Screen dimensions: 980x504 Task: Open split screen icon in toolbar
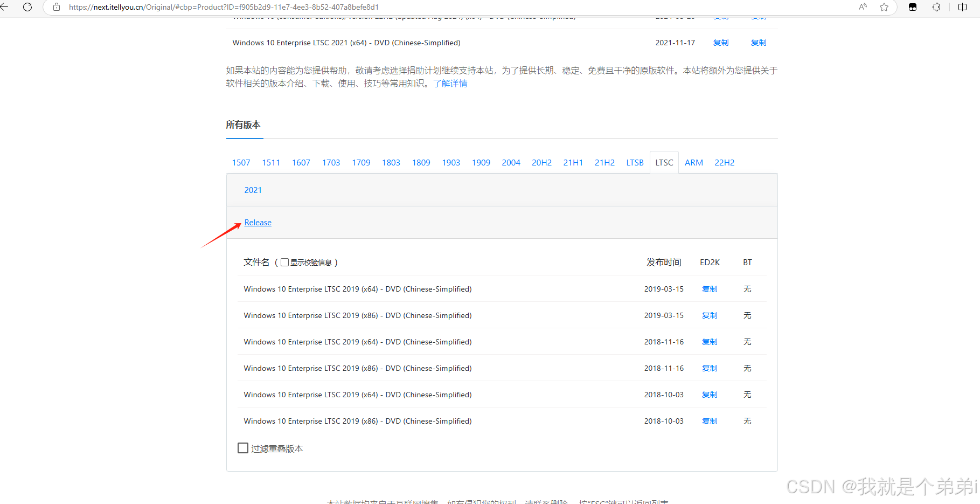(962, 7)
